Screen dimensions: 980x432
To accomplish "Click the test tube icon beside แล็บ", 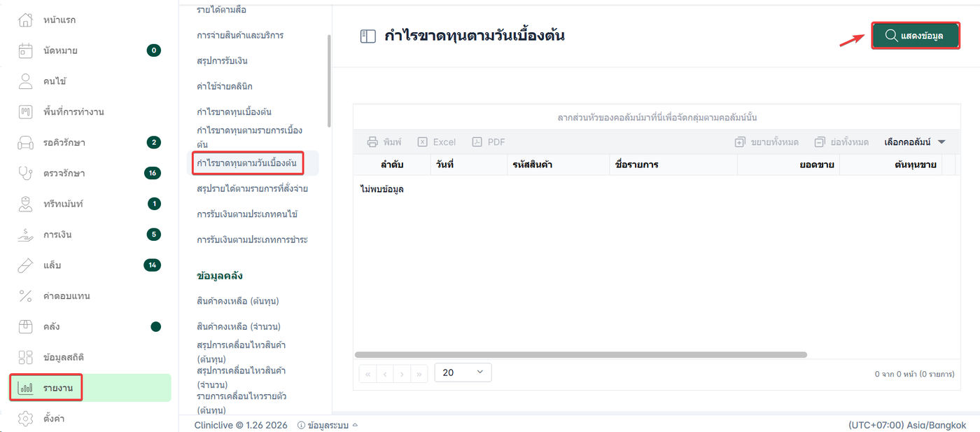I will (x=26, y=265).
